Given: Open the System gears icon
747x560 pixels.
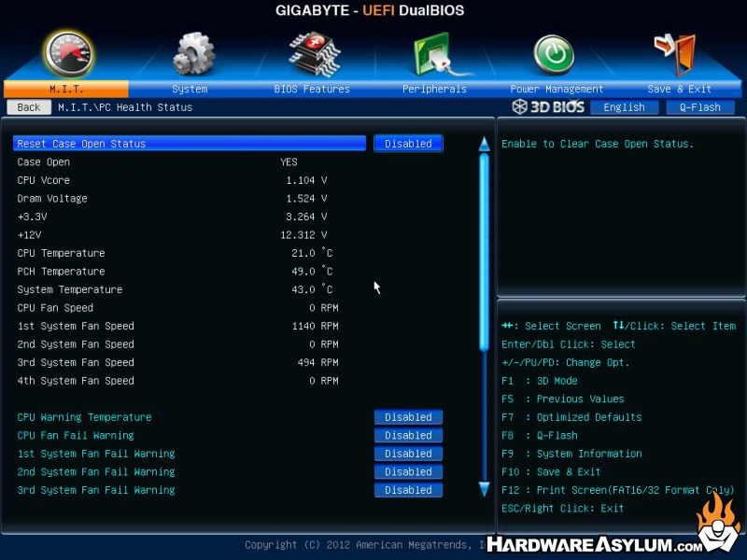Looking at the screenshot, I should [x=193, y=54].
